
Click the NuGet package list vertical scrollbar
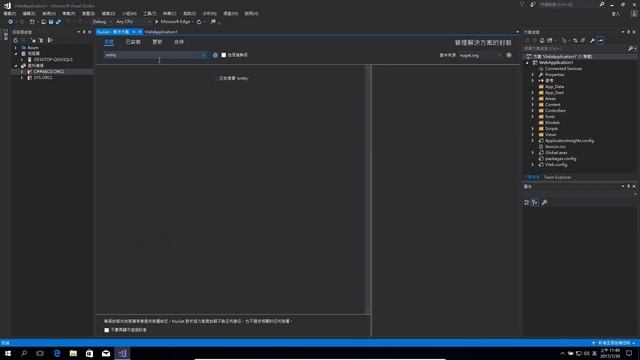point(368,189)
